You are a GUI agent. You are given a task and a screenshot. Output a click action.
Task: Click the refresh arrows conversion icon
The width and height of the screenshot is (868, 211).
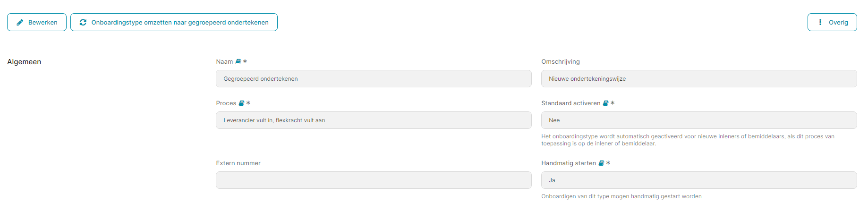click(83, 22)
